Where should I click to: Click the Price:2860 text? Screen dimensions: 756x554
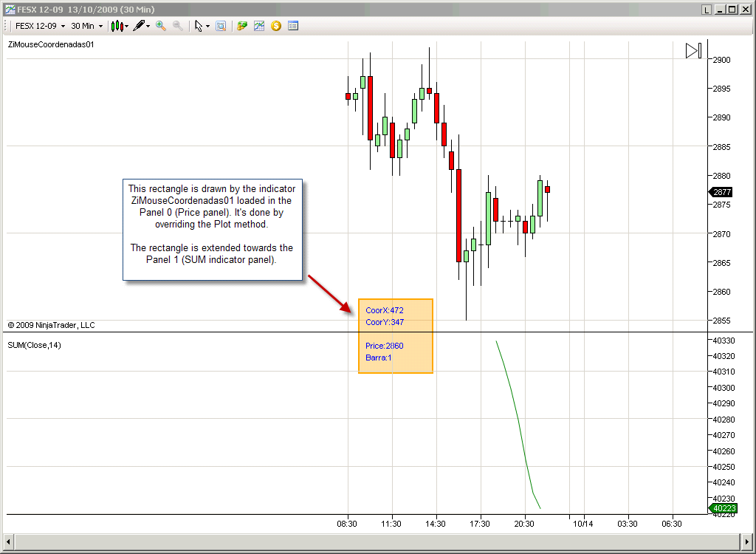(384, 346)
